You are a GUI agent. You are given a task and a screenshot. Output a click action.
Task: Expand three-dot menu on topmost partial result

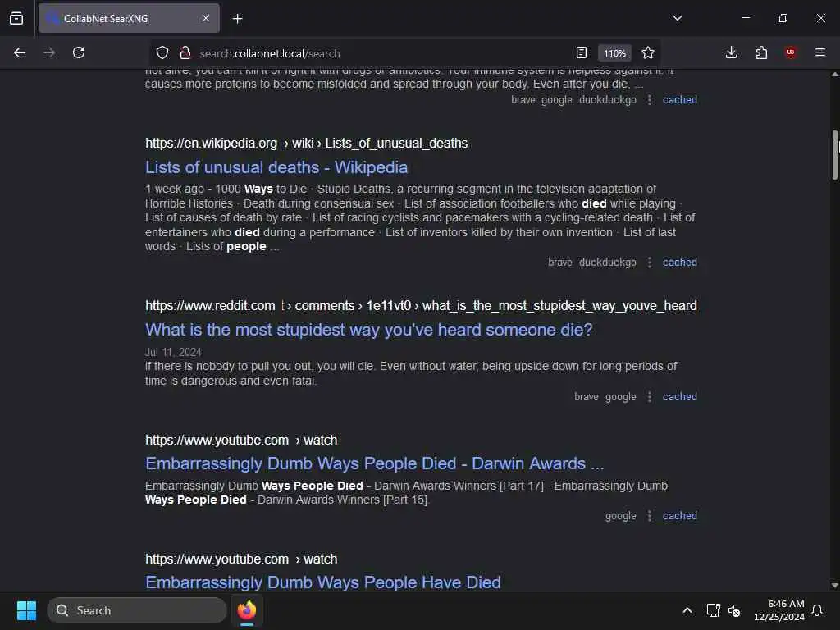(650, 99)
